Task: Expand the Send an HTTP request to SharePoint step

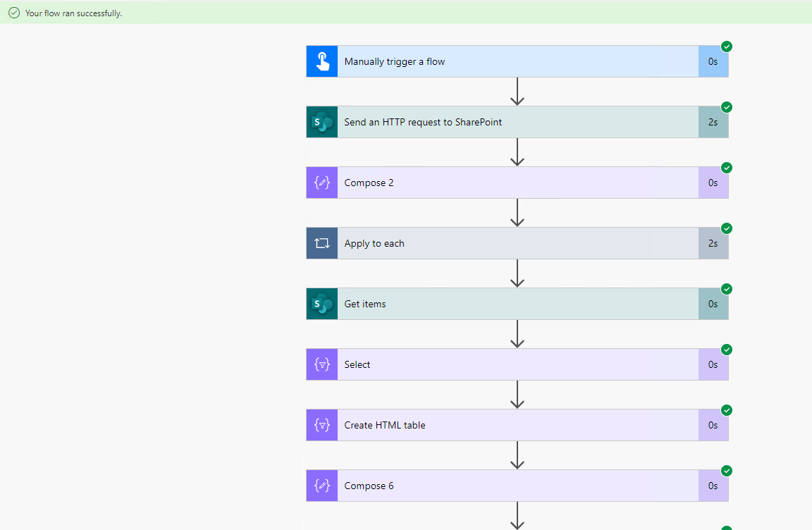Action: tap(517, 122)
